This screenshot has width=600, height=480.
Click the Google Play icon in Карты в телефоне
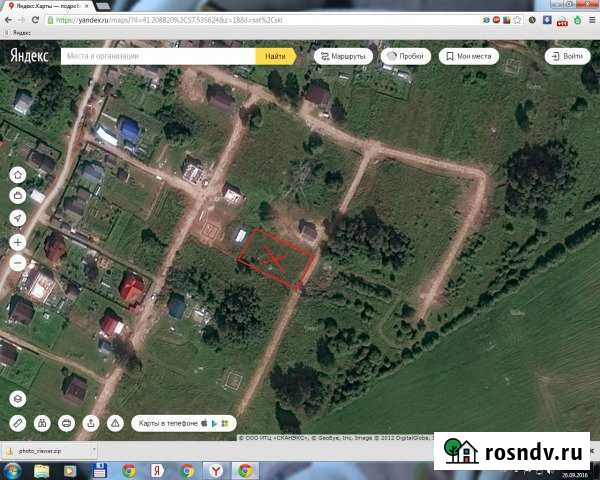tap(215, 423)
